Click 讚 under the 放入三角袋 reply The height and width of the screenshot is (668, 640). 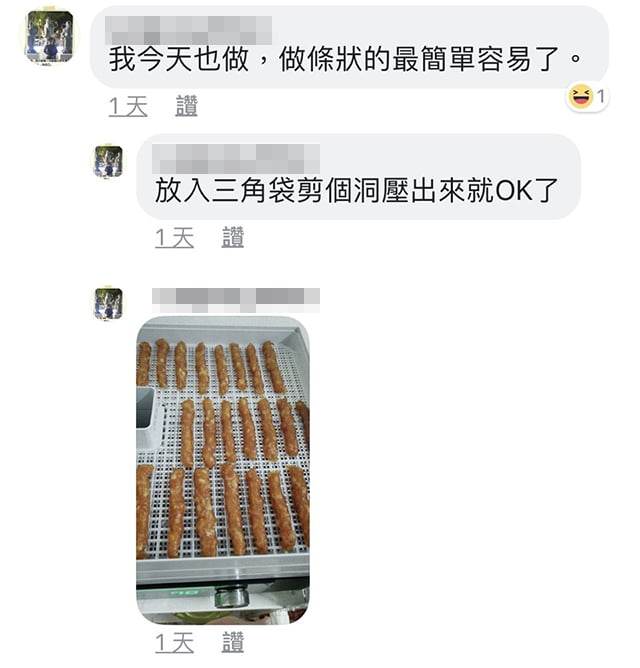pos(233,238)
